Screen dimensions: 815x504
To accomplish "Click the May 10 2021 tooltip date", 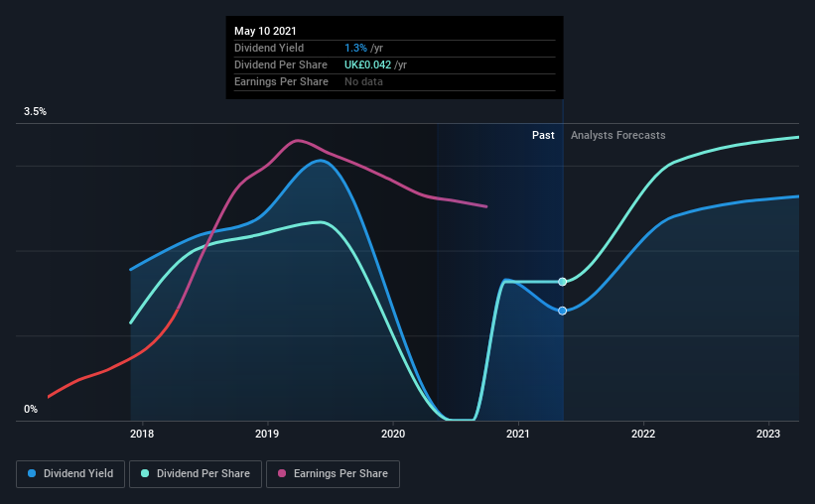I will click(x=265, y=31).
